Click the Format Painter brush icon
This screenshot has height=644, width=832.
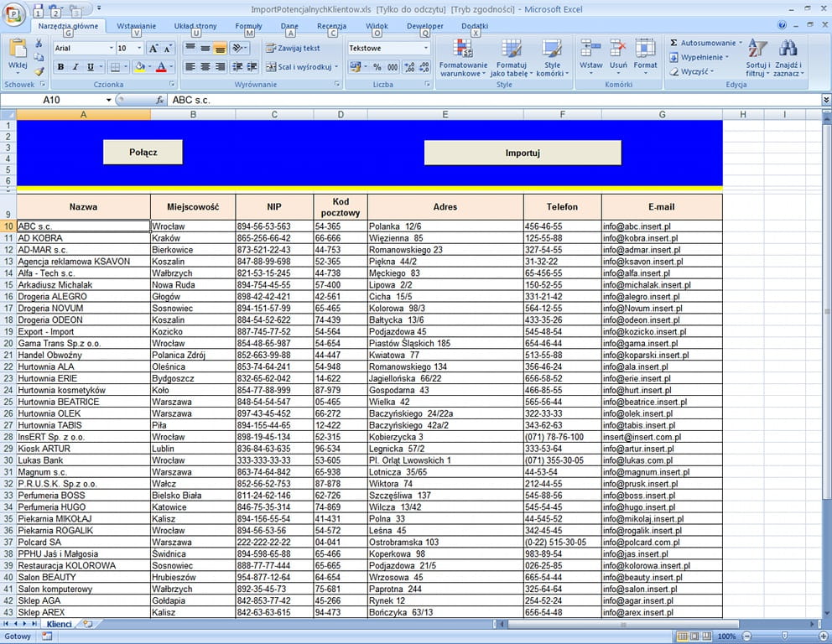pos(39,70)
